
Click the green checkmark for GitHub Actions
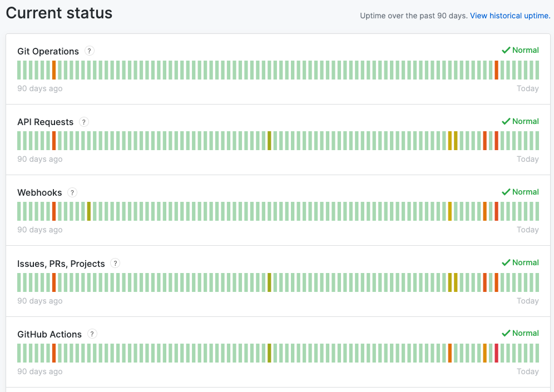point(506,333)
